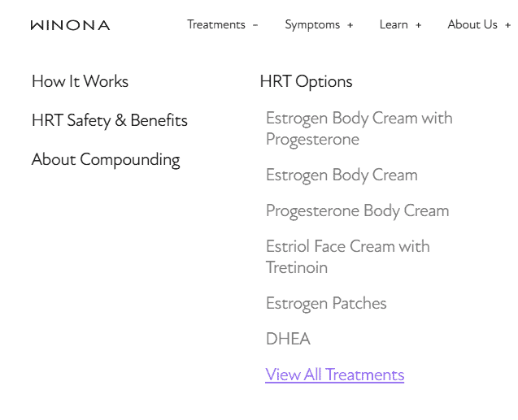The image size is (518, 420).
Task: Expand About Us using the plus icon
Action: tap(508, 25)
